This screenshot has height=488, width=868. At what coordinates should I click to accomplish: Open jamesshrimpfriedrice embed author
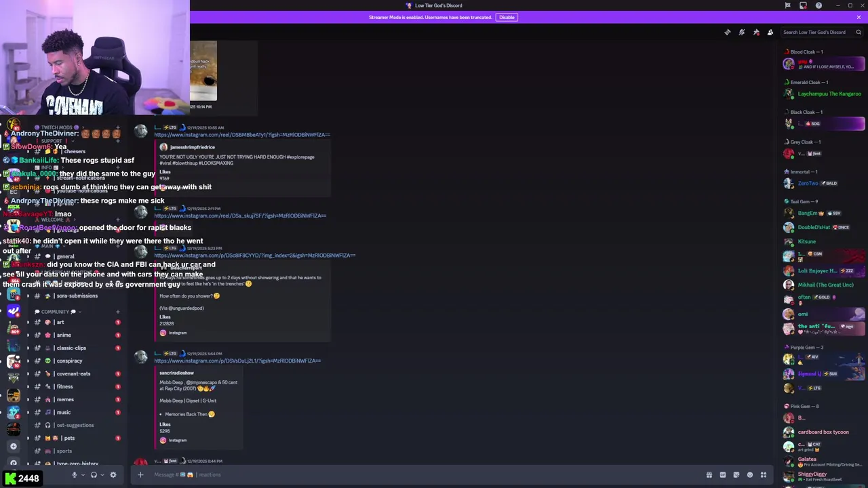(x=192, y=147)
